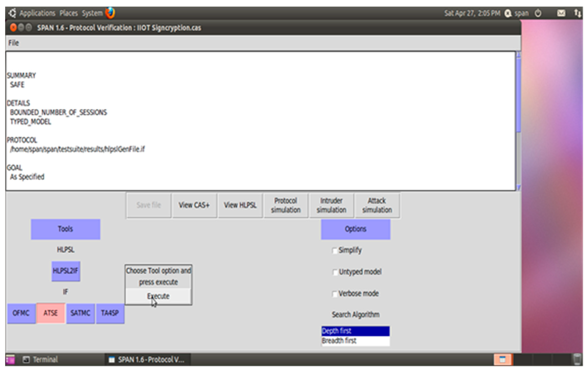
Task: Open the File menu in SPAN
Action: [14, 43]
